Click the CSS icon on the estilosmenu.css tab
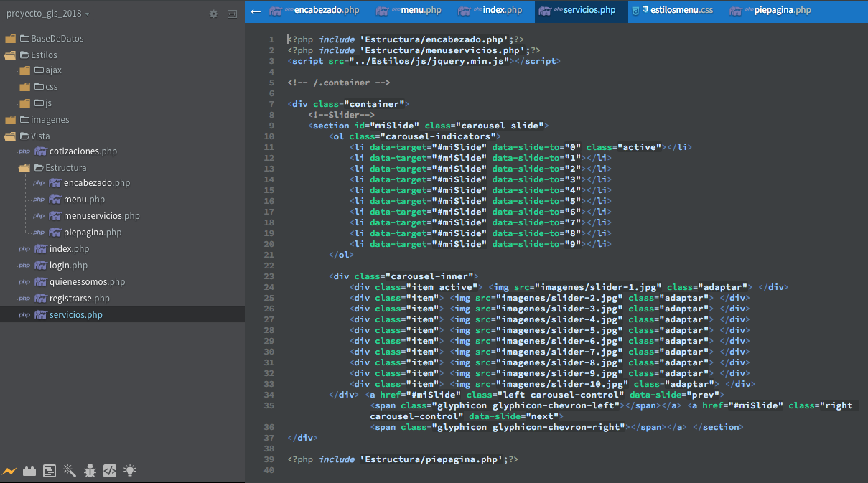The image size is (868, 483). tap(636, 11)
